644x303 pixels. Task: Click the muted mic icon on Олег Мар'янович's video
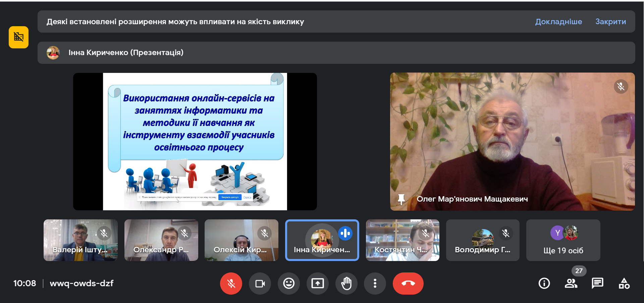[x=621, y=87]
